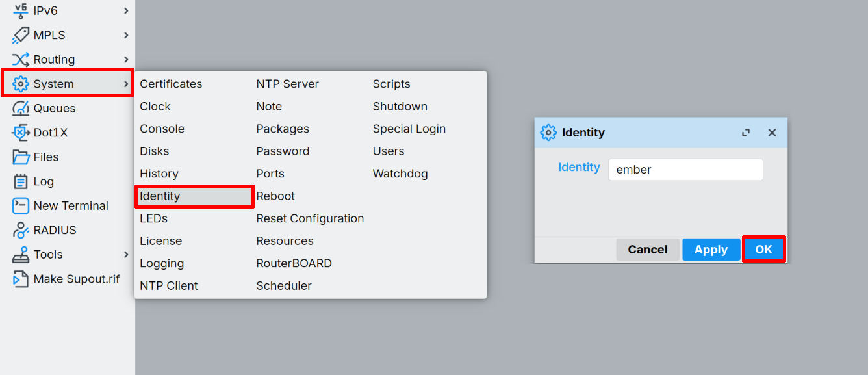Open NTP Client from the System menu

[x=168, y=285]
